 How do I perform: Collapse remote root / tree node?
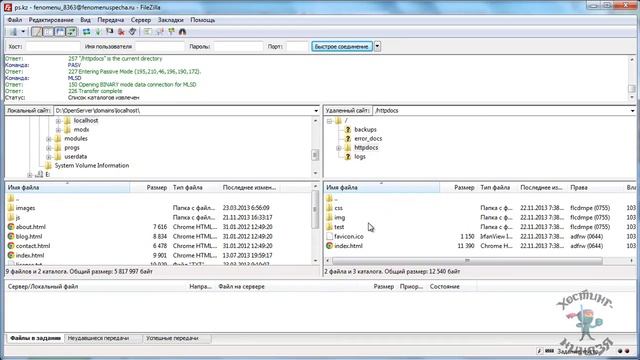pyautogui.click(x=329, y=121)
